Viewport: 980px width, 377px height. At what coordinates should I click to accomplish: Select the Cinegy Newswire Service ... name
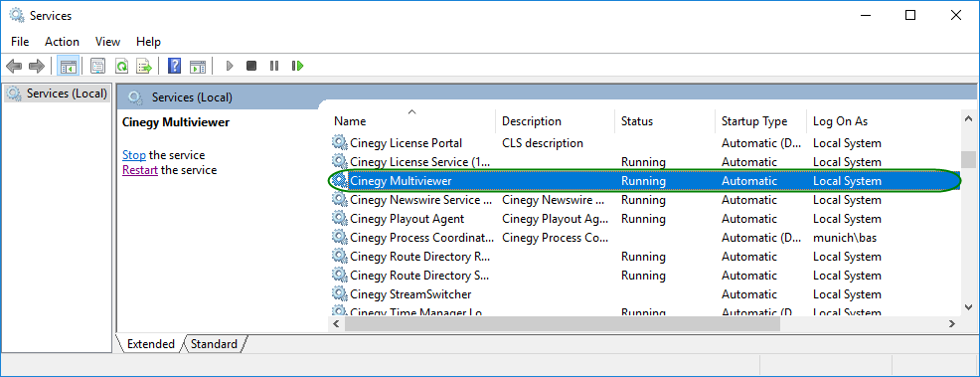point(422,199)
